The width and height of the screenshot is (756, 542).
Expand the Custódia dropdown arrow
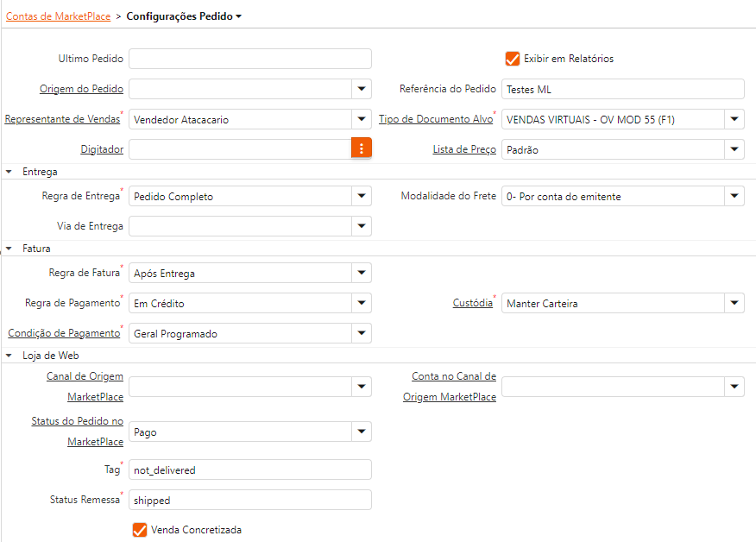pyautogui.click(x=734, y=303)
